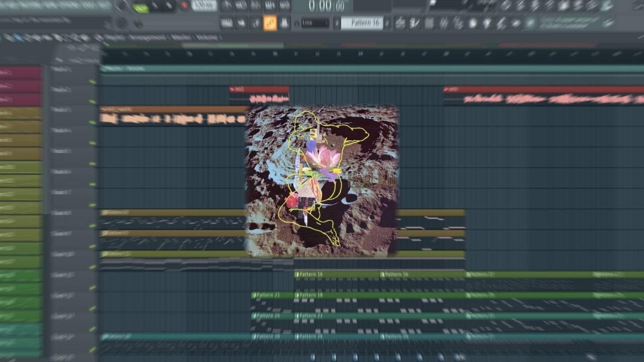
Task: Toggle the Step editing mode icon
Action: (x=256, y=23)
